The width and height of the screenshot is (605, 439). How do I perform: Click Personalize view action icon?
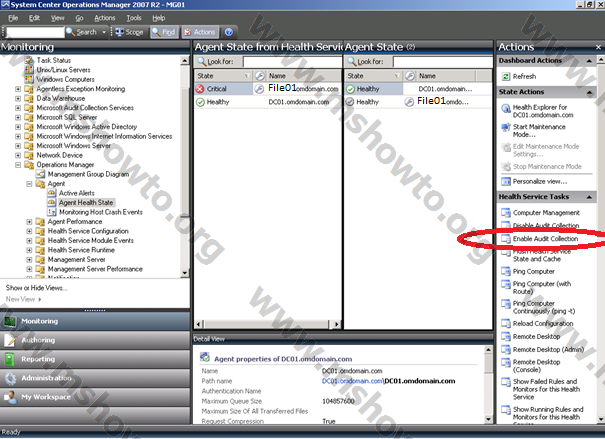(x=506, y=181)
